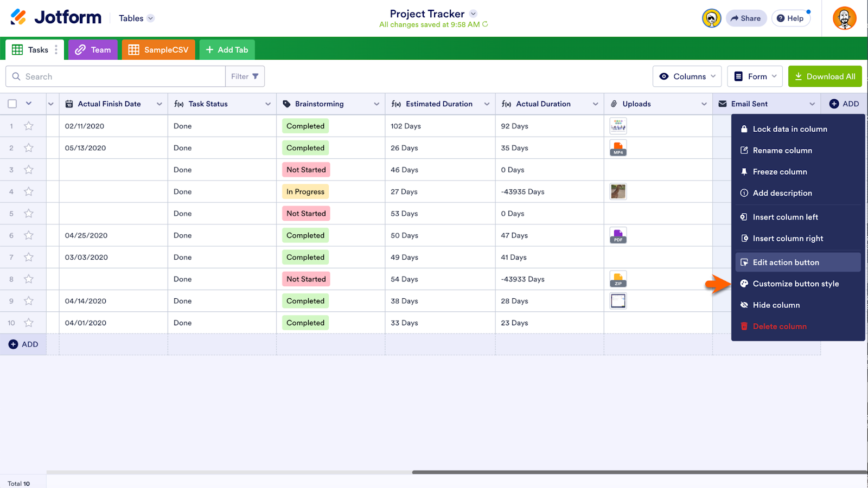Click the filter funnel icon
This screenshot has width=868, height=488.
tap(256, 76)
